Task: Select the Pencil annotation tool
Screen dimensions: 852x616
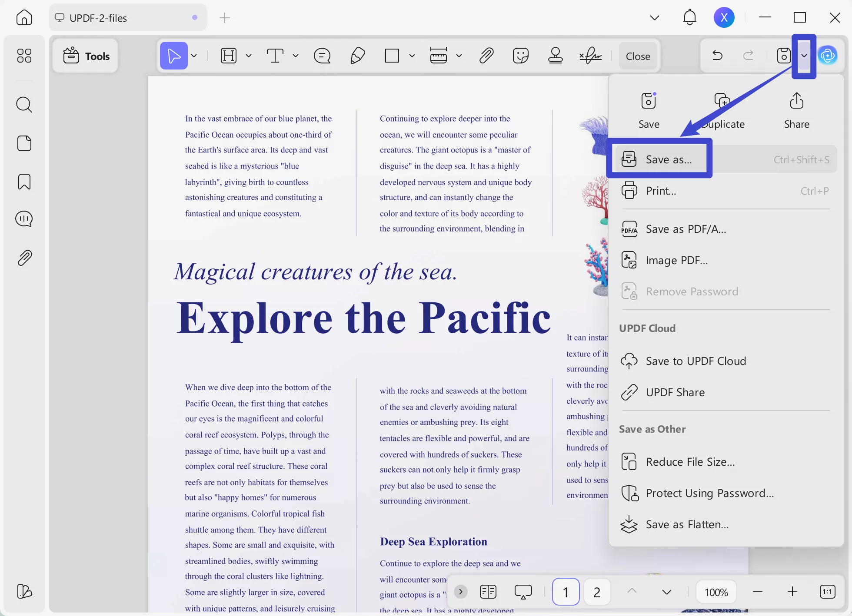Action: pos(357,56)
